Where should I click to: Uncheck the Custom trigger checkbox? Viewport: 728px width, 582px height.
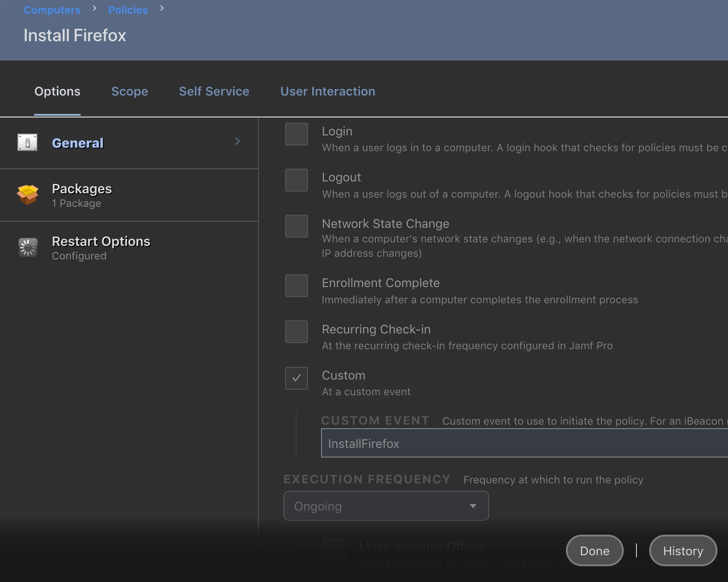click(297, 378)
